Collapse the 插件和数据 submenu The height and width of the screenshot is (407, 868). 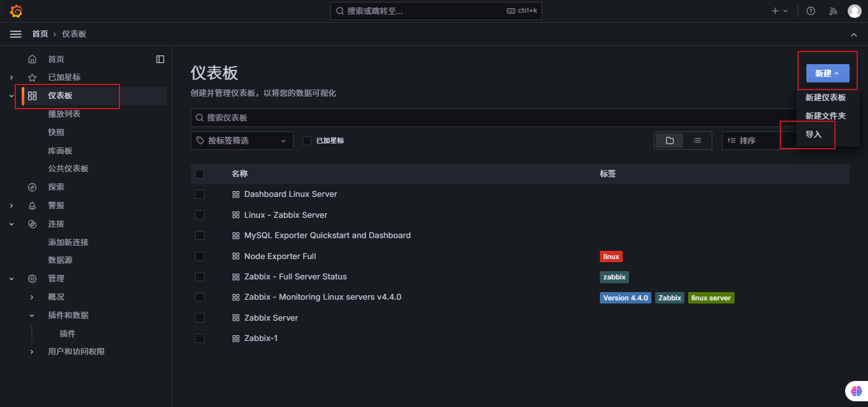[32, 316]
